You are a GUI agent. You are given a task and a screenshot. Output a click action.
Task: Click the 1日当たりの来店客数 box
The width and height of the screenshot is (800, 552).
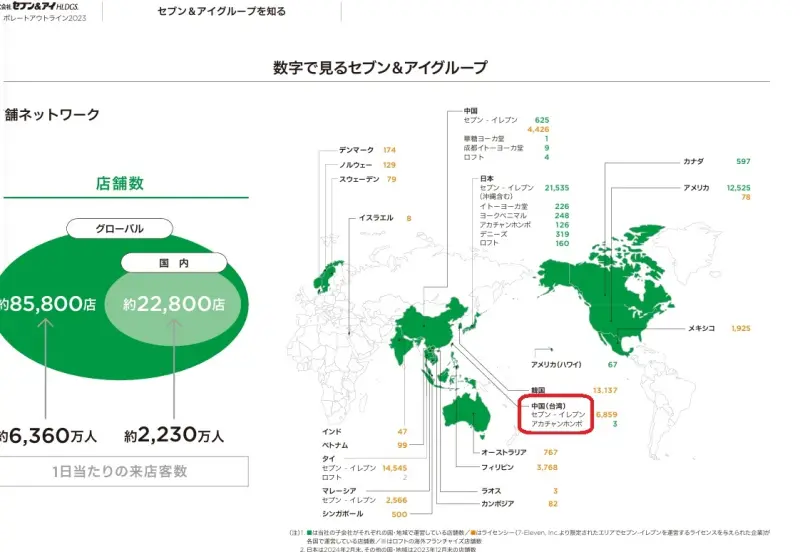(122, 471)
